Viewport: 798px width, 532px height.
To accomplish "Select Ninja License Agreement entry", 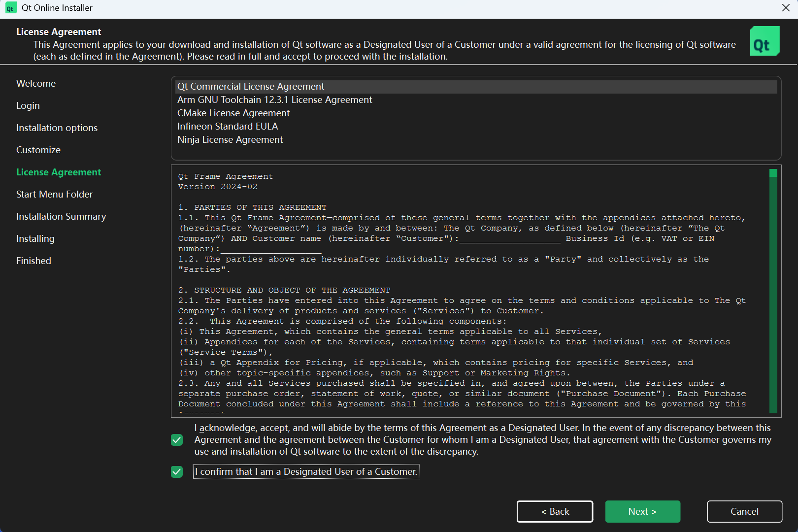I will click(476, 140).
